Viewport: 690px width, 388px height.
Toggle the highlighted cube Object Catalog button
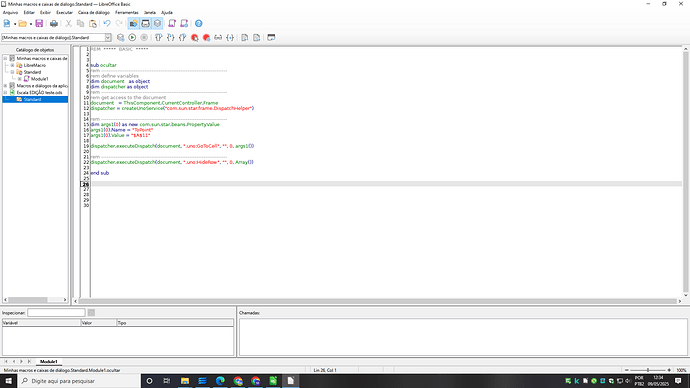[158, 24]
